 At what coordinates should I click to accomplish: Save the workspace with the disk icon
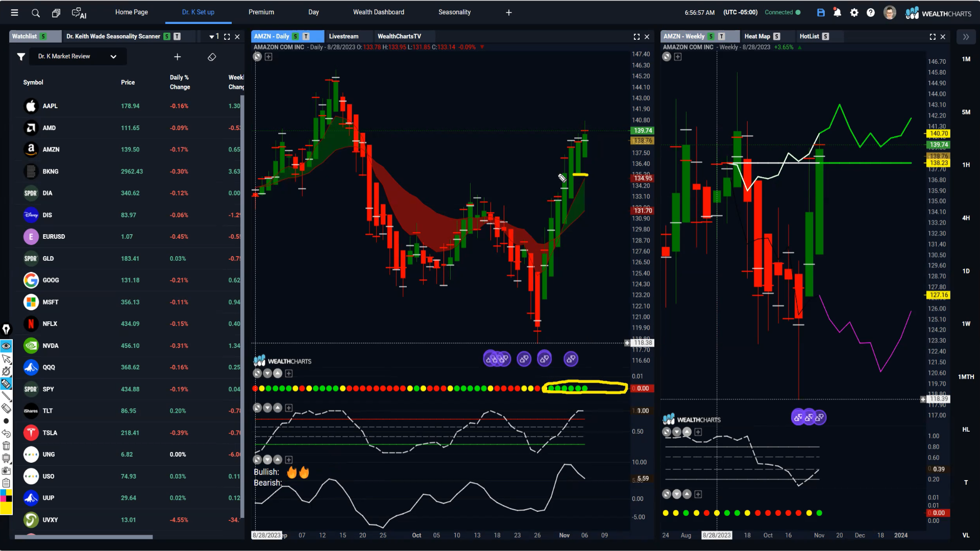[821, 13]
